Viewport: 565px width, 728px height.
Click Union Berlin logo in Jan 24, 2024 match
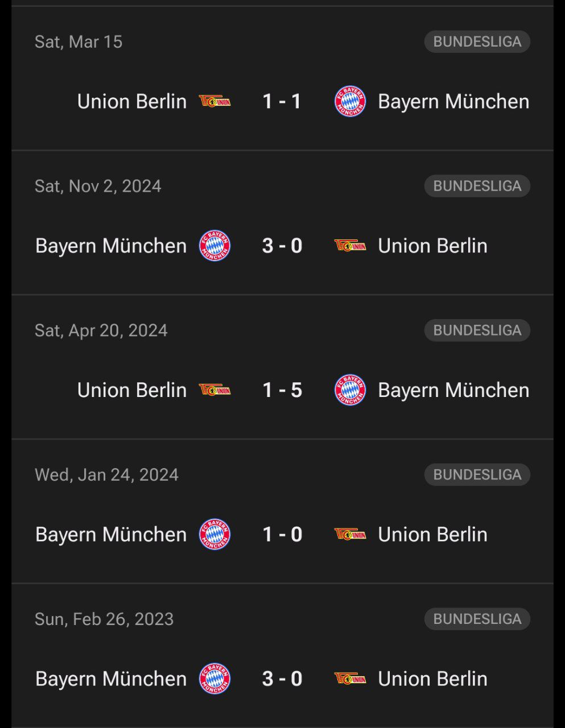tap(350, 535)
